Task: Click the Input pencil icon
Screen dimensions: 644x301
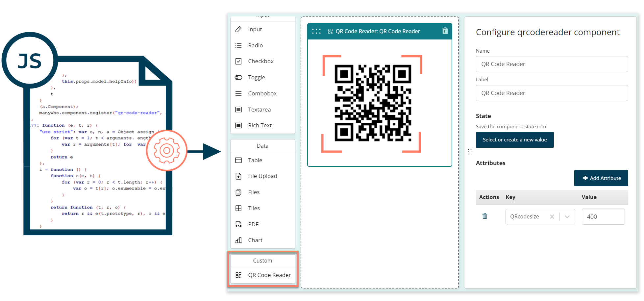Action: click(238, 29)
